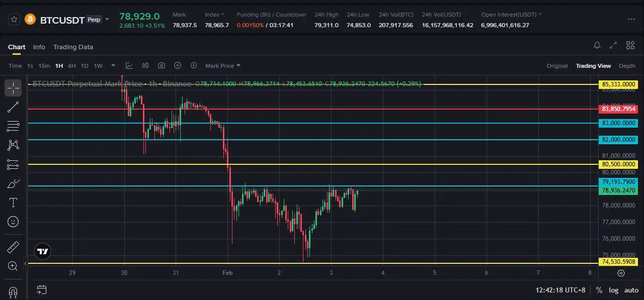The width and height of the screenshot is (644, 300).
Task: Switch to the Chart tab
Action: (x=17, y=47)
